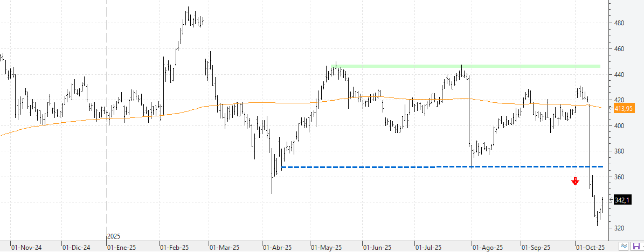Click the 2025 year marker on the axis
The width and height of the screenshot is (644, 252).
point(114,236)
